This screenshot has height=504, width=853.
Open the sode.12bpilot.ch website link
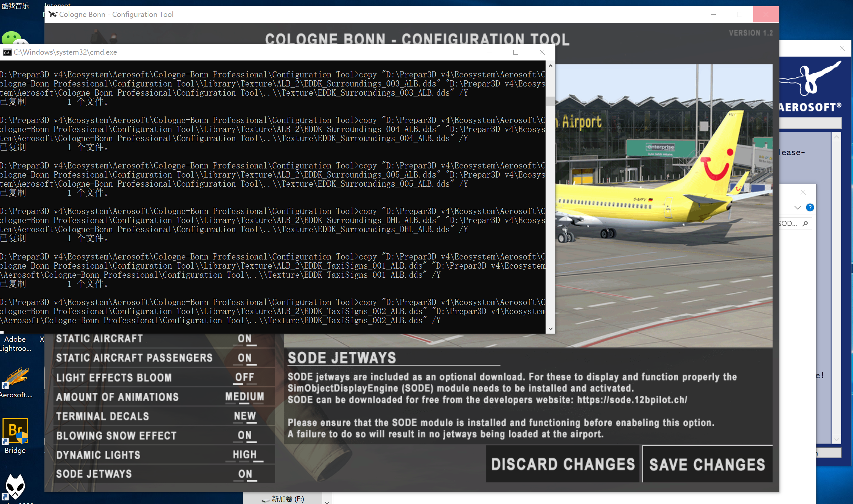[x=632, y=400]
